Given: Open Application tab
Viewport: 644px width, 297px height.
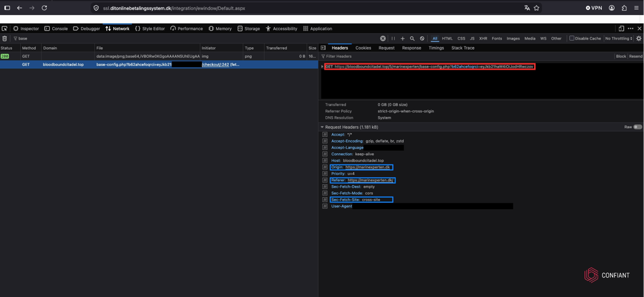Looking at the screenshot, I should [x=318, y=29].
